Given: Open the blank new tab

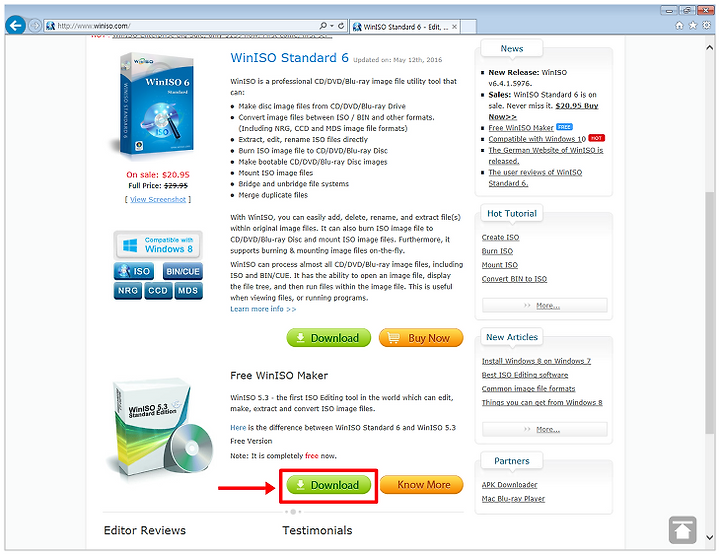Looking at the screenshot, I should click(468, 27).
